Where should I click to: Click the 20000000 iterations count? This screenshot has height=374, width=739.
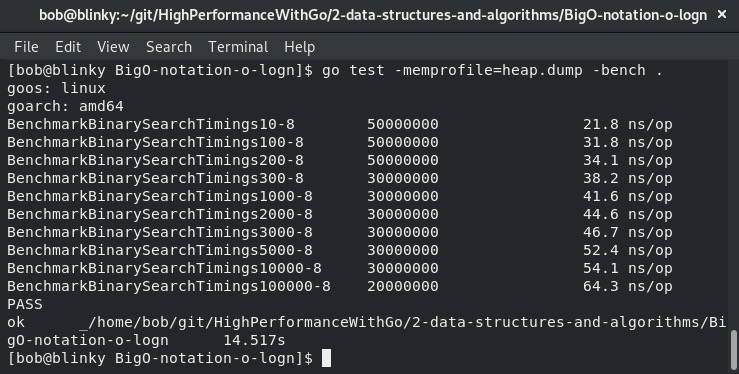pos(403,286)
